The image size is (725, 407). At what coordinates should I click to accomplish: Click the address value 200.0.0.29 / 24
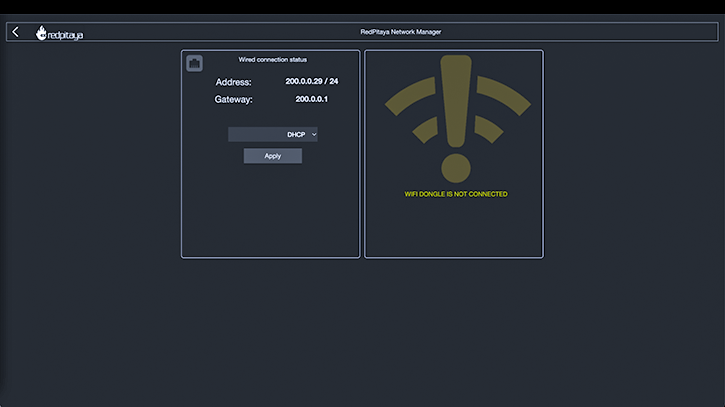click(312, 81)
